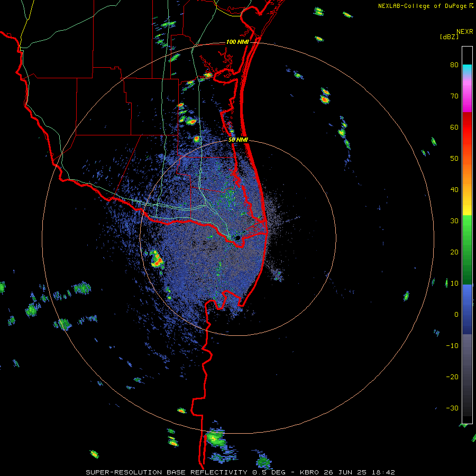Click the 60 dBZ scale value
The width and height of the screenshot is (476, 476).
454,127
